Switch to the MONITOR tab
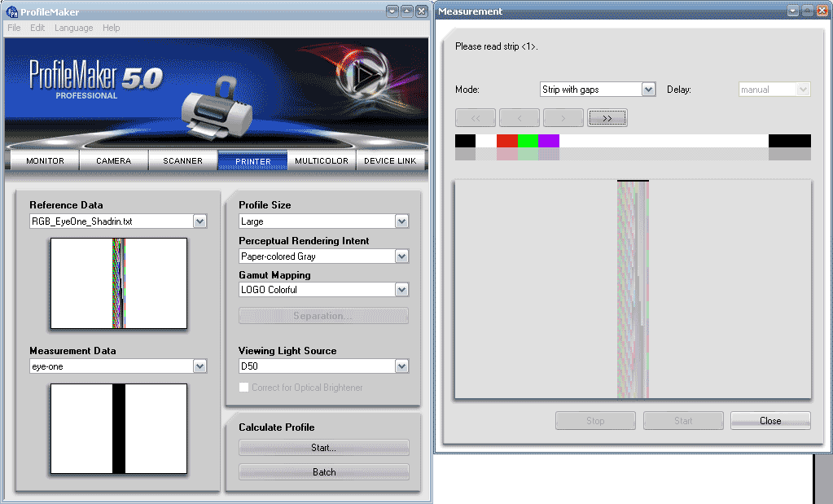 tap(45, 160)
